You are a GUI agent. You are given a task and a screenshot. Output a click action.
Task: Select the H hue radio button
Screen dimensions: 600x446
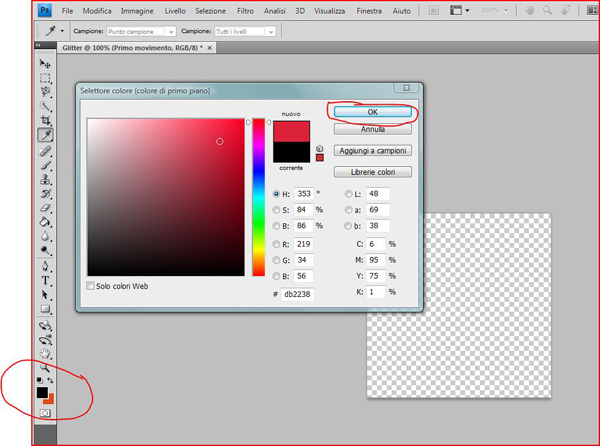[x=276, y=194]
